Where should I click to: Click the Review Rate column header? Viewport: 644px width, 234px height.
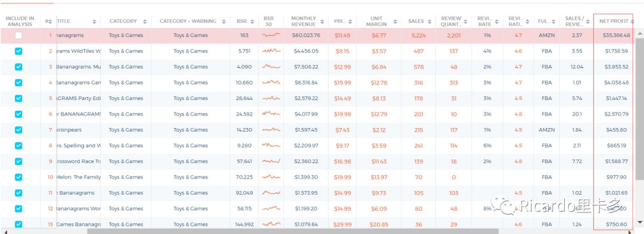tap(485, 21)
